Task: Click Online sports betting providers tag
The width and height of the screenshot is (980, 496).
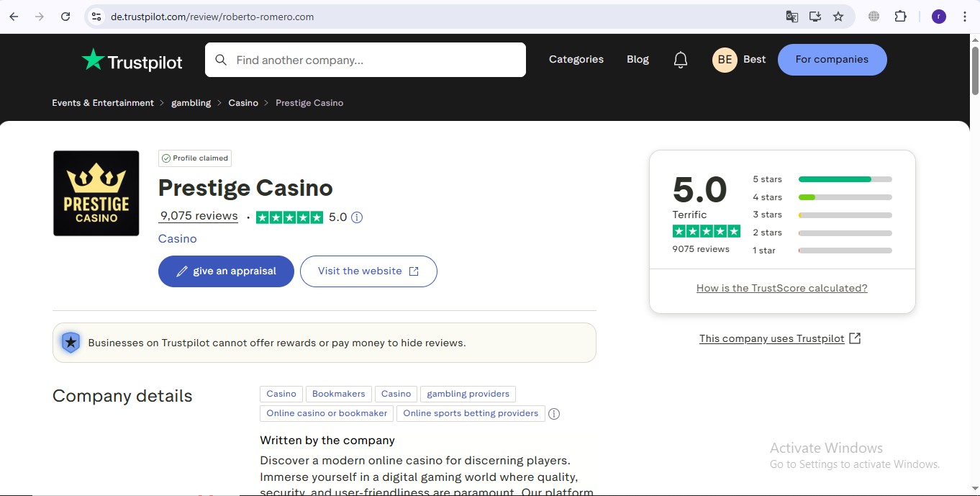Action: [x=471, y=413]
